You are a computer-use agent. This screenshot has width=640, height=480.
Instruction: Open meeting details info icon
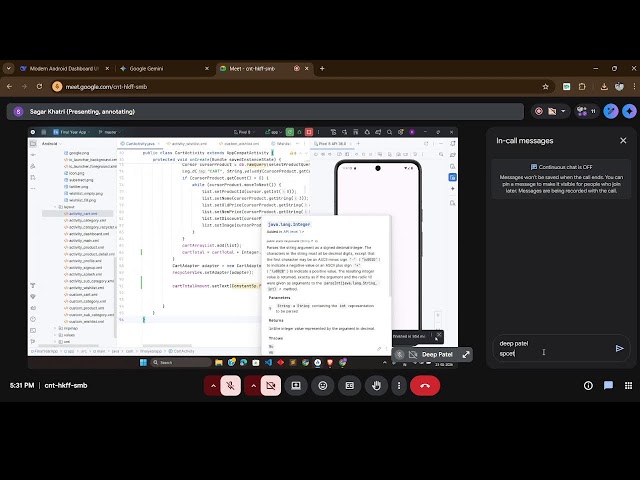[588, 385]
